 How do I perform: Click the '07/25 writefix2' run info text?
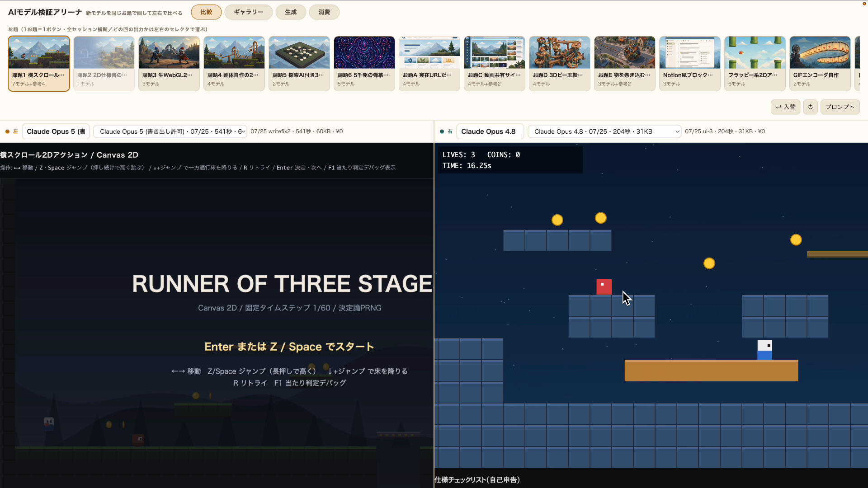(x=297, y=131)
